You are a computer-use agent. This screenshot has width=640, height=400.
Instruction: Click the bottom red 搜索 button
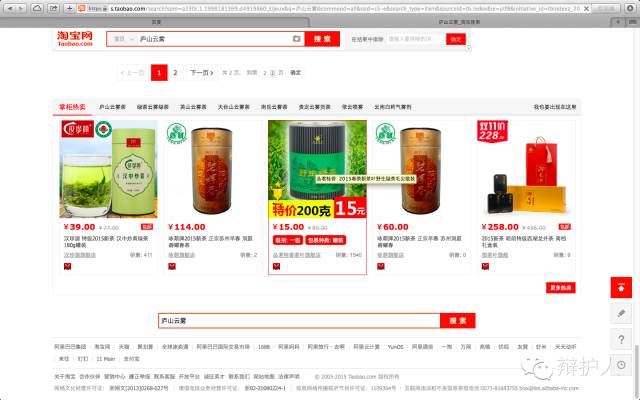[x=458, y=320]
